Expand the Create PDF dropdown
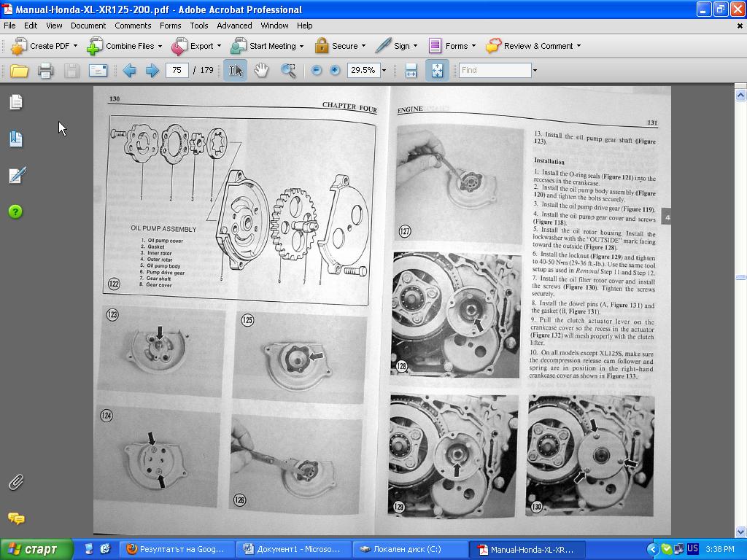Image resolution: width=747 pixels, height=560 pixels. [x=75, y=46]
